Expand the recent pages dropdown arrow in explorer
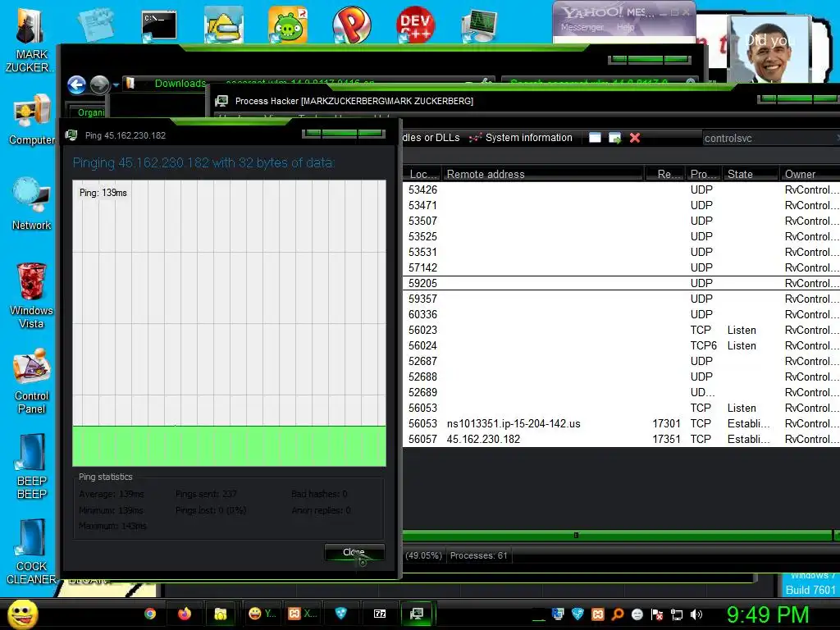This screenshot has width=840, height=630. pos(116,85)
